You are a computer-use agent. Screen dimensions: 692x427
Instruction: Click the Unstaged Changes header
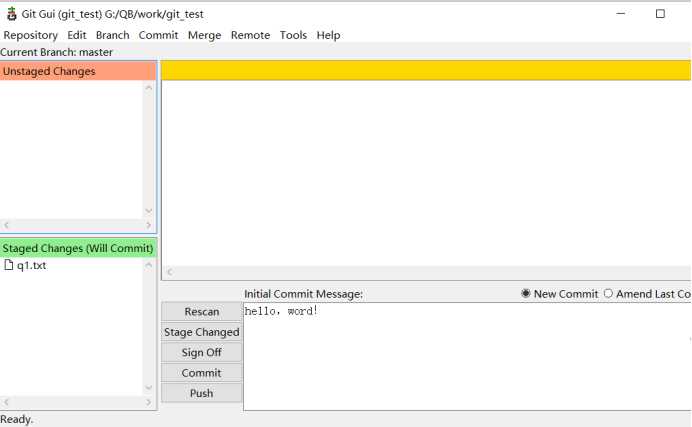(78, 71)
